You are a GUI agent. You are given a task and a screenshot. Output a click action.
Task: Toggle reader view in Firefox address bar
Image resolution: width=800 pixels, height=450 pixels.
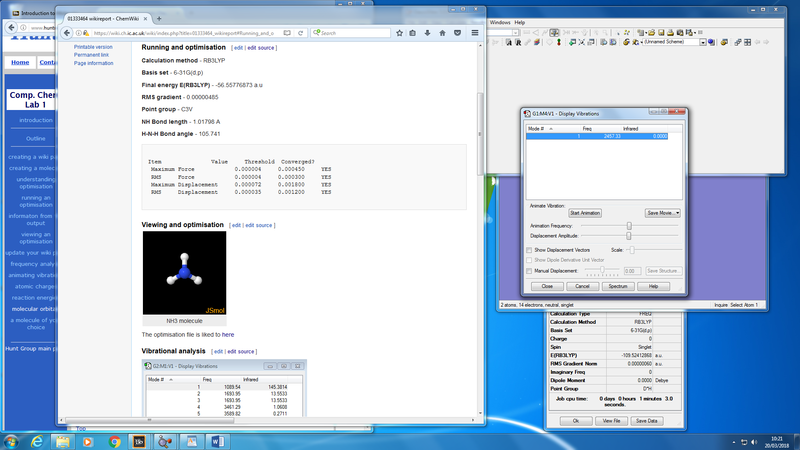tap(287, 33)
